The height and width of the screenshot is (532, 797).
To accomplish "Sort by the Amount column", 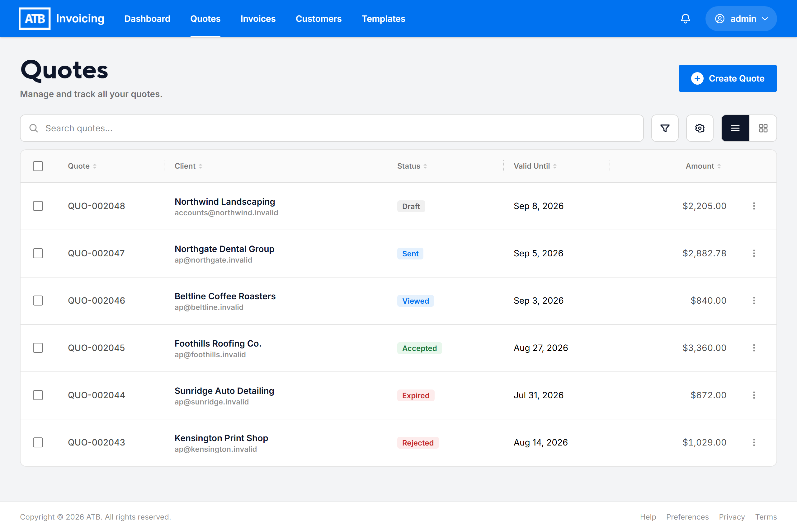I will (703, 166).
